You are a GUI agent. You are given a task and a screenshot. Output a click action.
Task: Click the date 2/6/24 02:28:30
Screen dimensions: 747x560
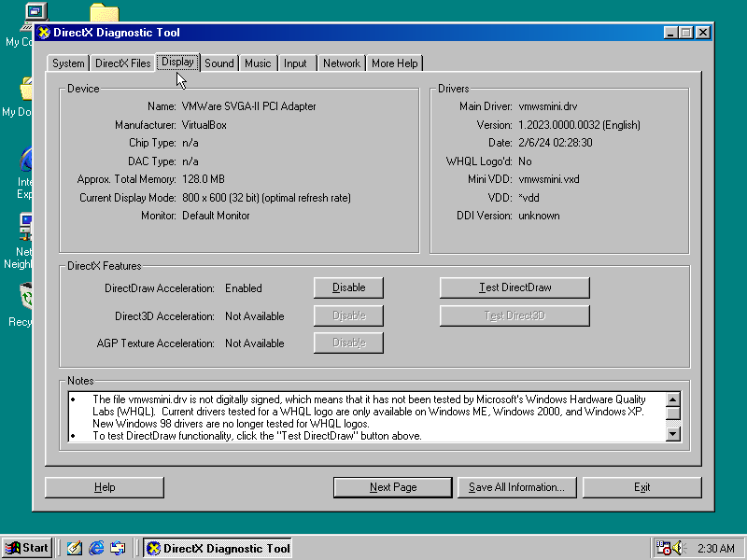[x=556, y=143]
